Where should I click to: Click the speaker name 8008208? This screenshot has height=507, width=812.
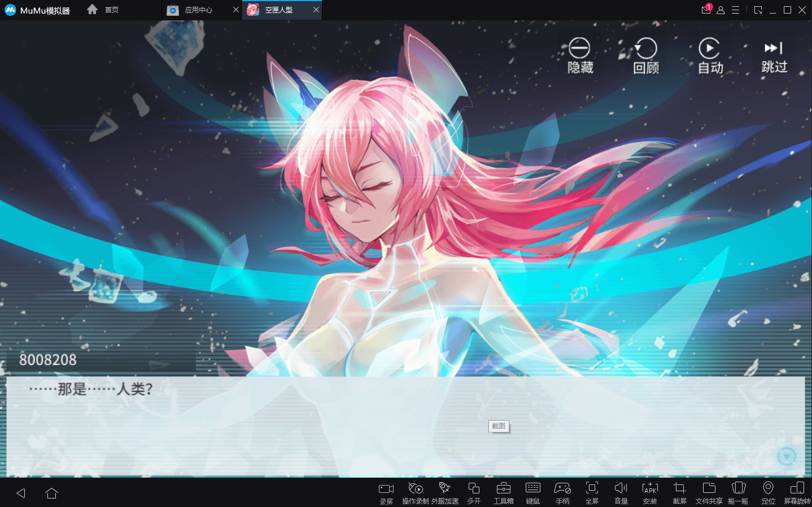click(48, 360)
